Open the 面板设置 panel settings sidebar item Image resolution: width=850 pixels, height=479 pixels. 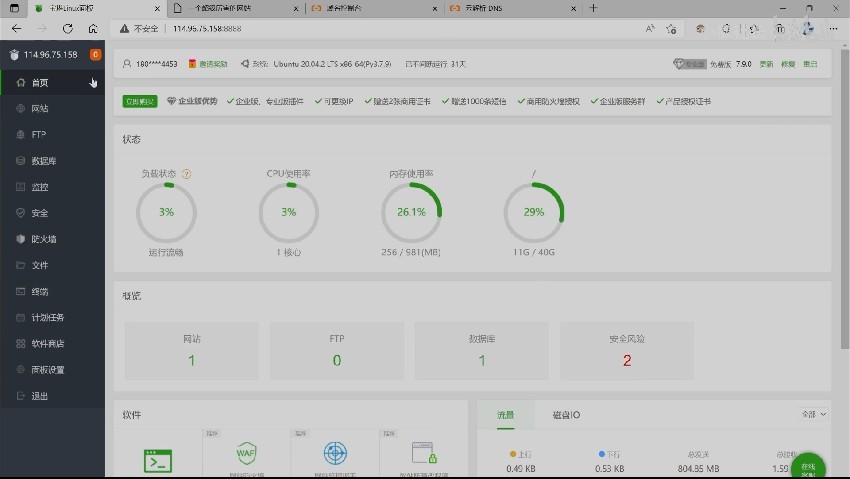(x=53, y=370)
